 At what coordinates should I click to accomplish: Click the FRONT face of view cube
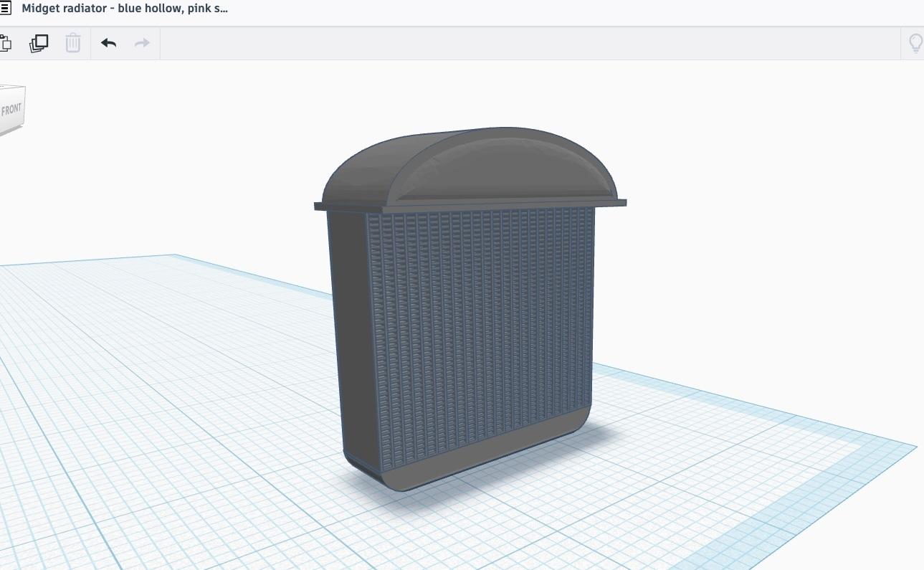pyautogui.click(x=11, y=110)
